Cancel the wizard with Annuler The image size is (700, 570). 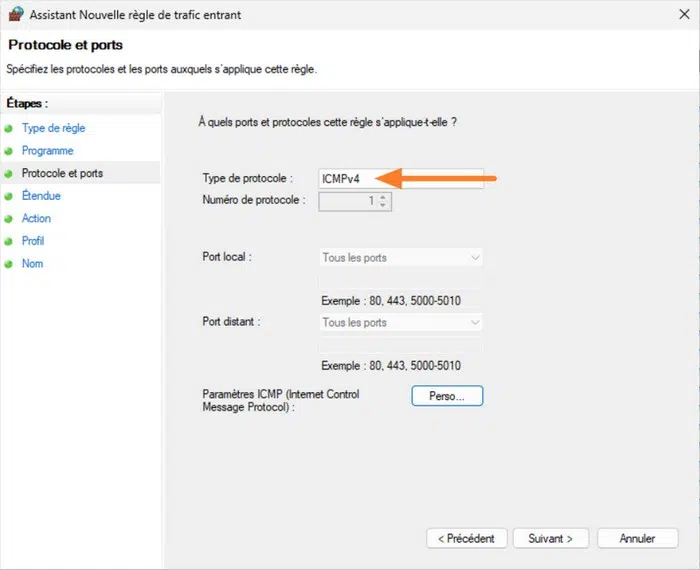[637, 538]
